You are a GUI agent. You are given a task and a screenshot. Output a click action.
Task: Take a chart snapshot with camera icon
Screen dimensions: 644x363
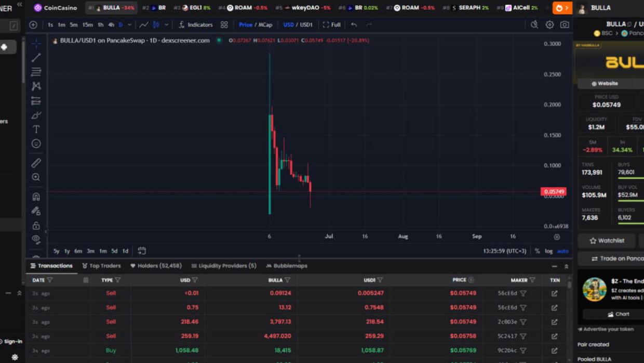(x=565, y=24)
